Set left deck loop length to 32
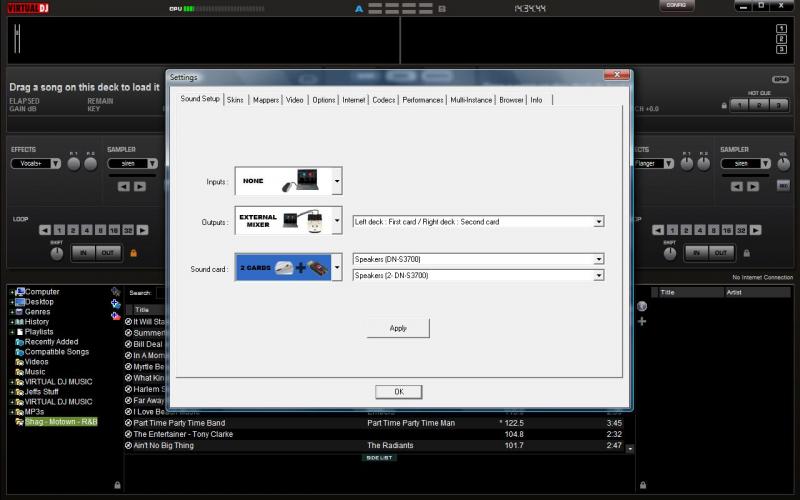Image resolution: width=800 pixels, height=500 pixels. click(128, 230)
